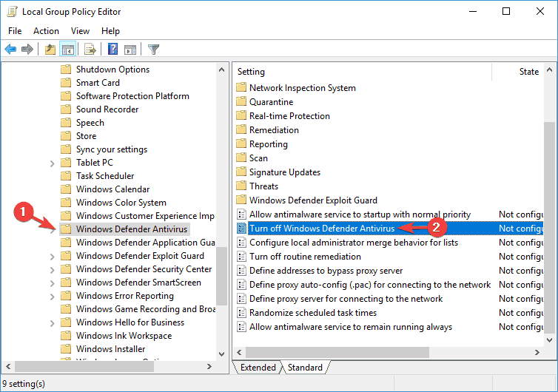Screen dimensions: 558x392
Task: Expand Windows Defender Exploit Guard tree node
Action: click(53, 257)
